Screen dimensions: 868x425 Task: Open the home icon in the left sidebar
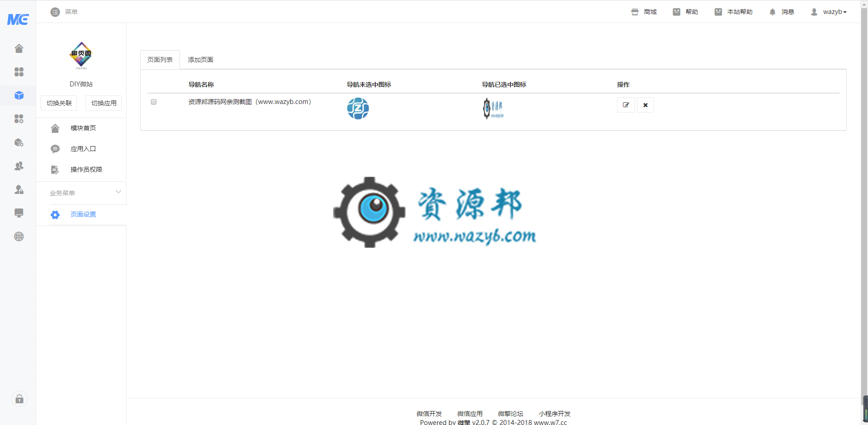coord(19,48)
